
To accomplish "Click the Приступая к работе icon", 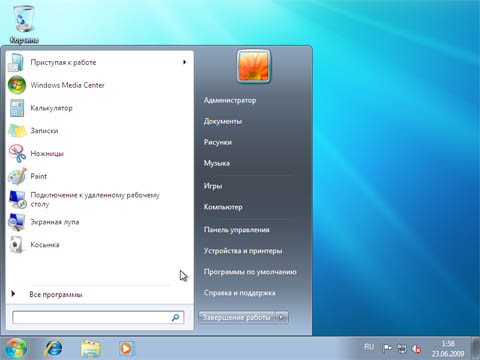I will (x=16, y=62).
